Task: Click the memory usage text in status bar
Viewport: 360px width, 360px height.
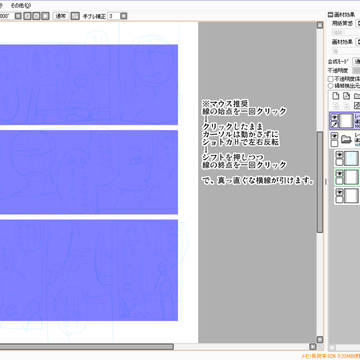Action: pyautogui.click(x=330, y=356)
